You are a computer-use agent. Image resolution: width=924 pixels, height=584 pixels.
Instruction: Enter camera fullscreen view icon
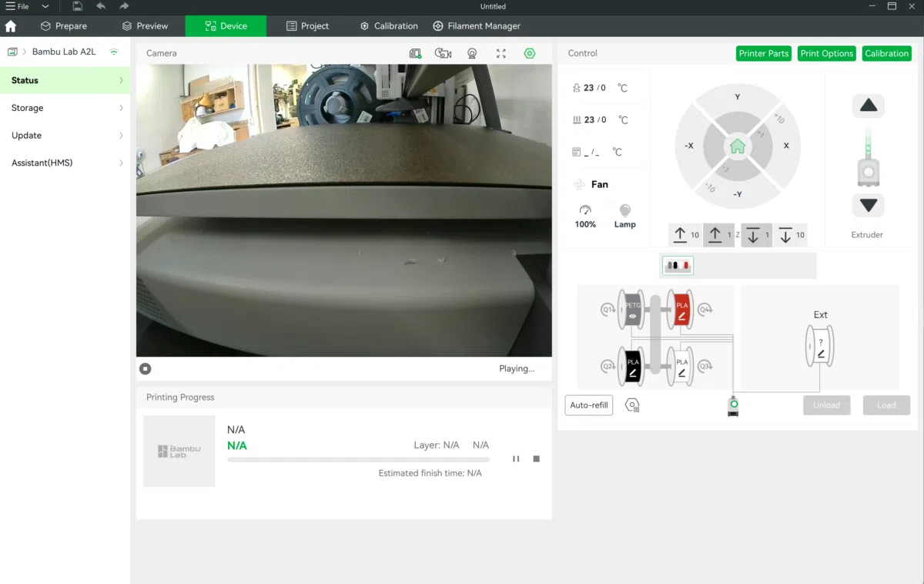click(501, 53)
